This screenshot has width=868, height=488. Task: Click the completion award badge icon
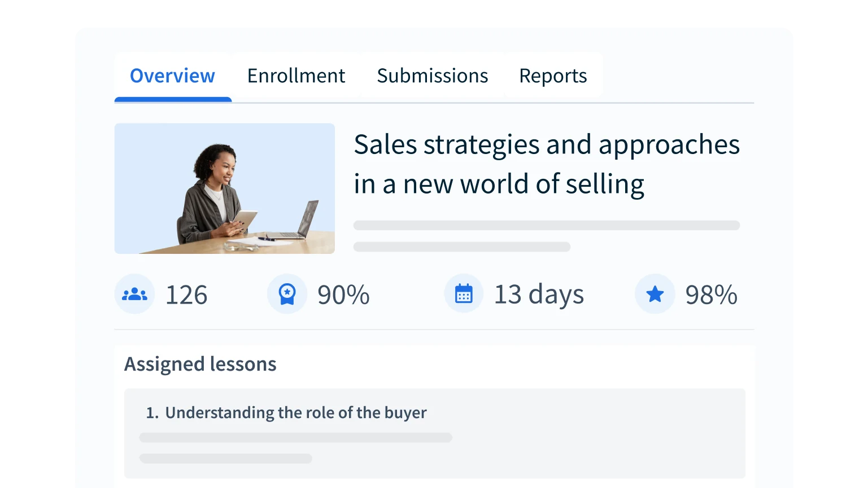pyautogui.click(x=287, y=294)
